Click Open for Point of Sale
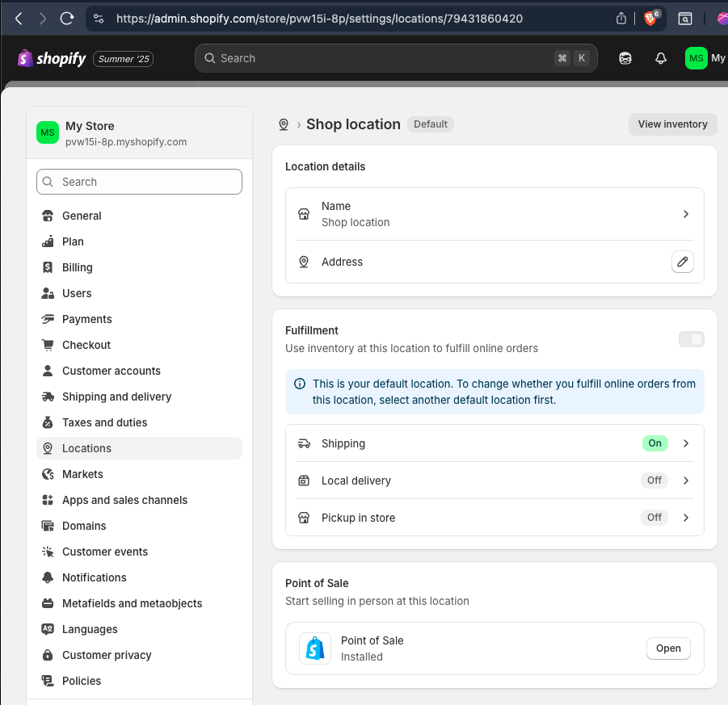Viewport: 728px width, 705px height. pos(668,648)
